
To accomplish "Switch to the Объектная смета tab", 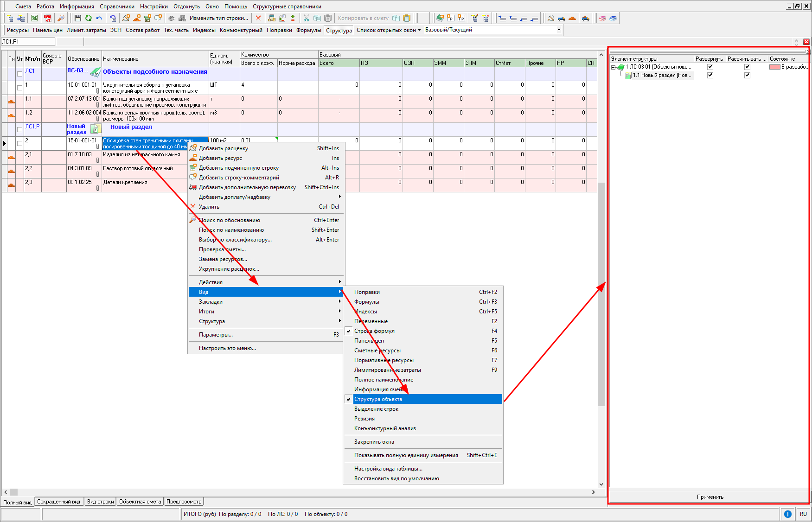I will pos(140,502).
